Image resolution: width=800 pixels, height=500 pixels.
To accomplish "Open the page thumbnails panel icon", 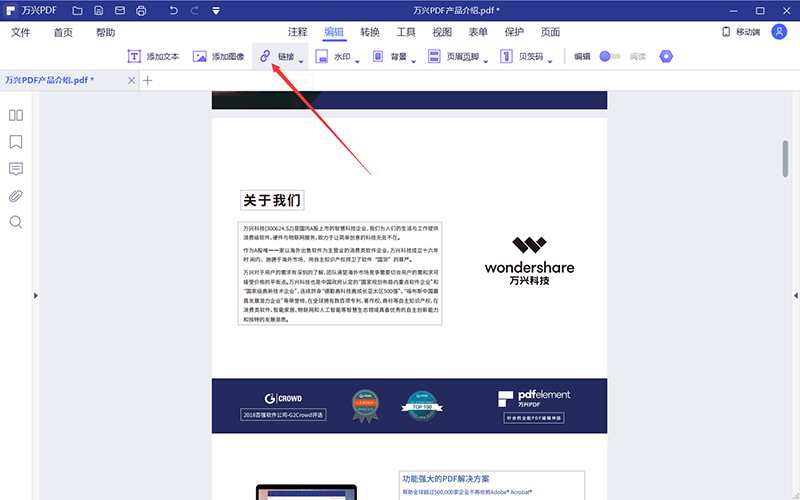I will [16, 115].
